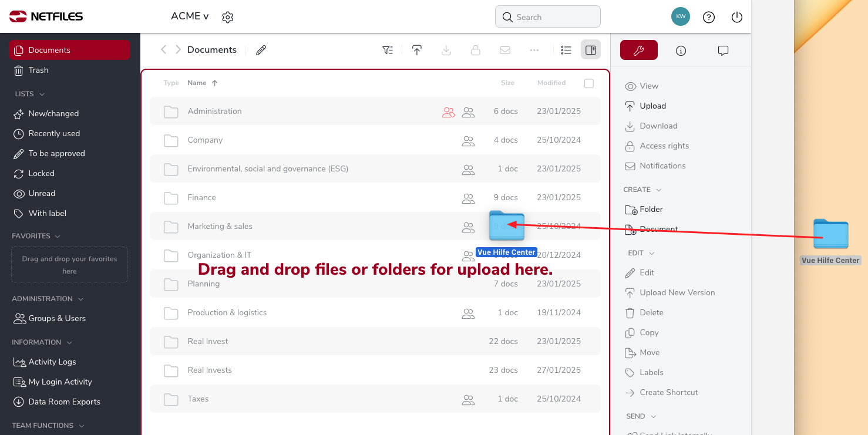
Task: Click the lock toolbar icon
Action: click(x=476, y=50)
